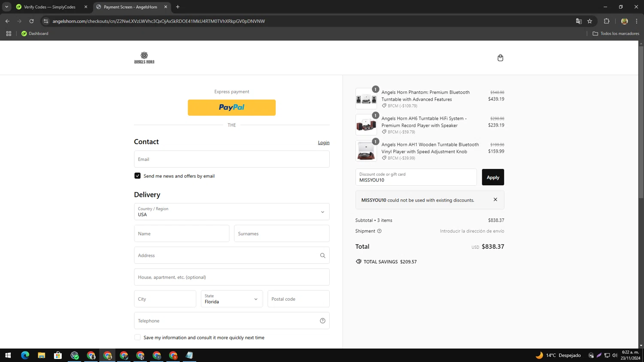Pay with PayPal express button
This screenshot has height=362, width=644.
[x=232, y=108]
